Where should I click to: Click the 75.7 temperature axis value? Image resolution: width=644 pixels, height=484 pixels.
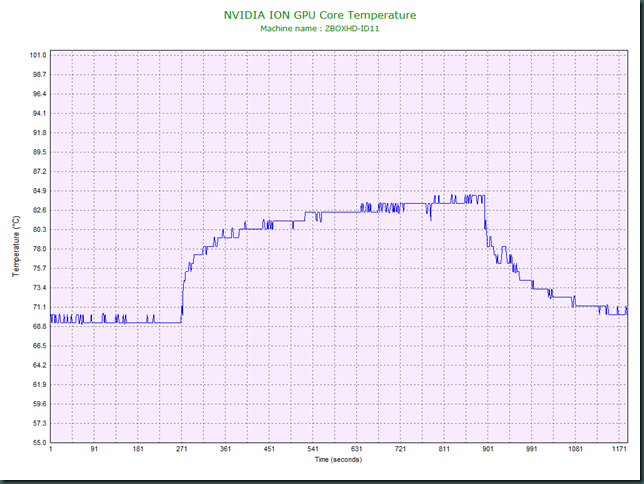click(39, 268)
